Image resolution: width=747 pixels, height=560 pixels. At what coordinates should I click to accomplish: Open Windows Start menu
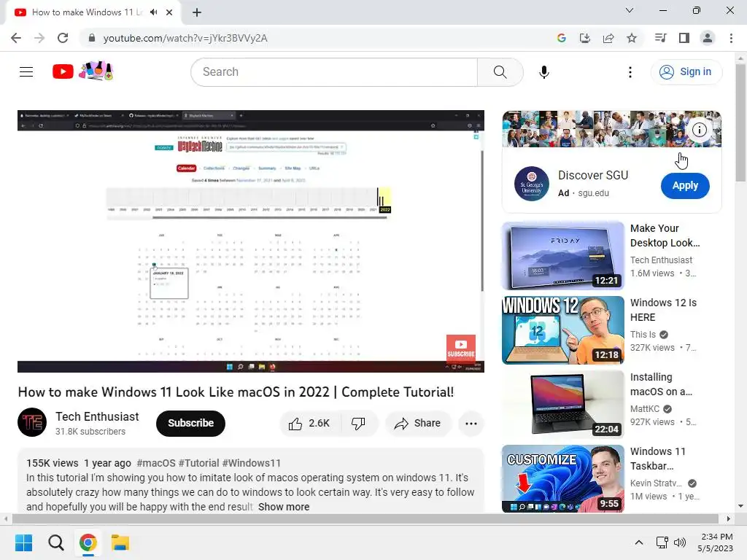(x=23, y=542)
